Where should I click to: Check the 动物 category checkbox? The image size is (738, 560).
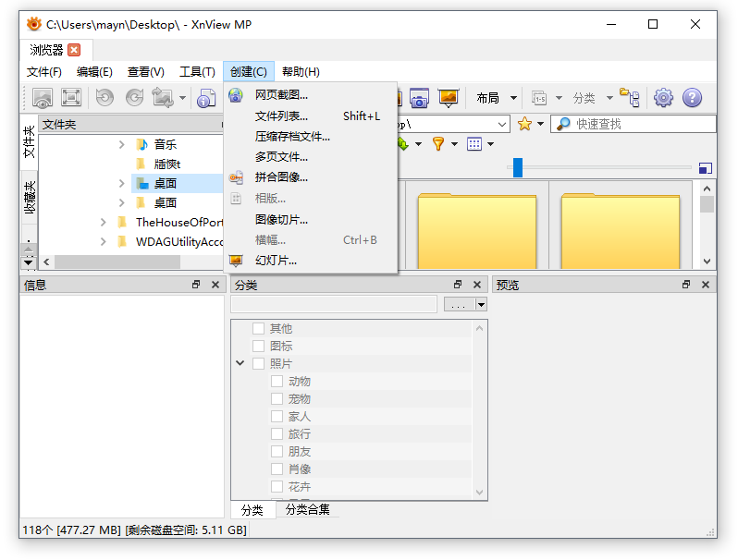277,381
